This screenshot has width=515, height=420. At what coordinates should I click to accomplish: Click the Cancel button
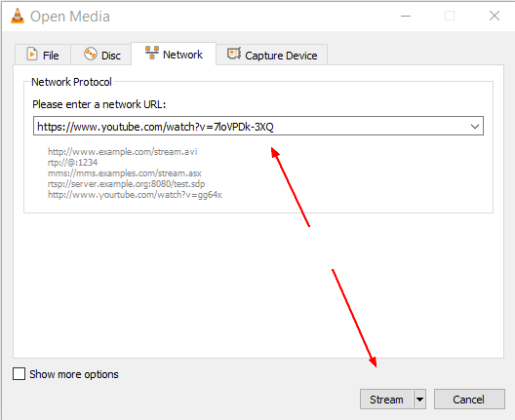(x=469, y=400)
